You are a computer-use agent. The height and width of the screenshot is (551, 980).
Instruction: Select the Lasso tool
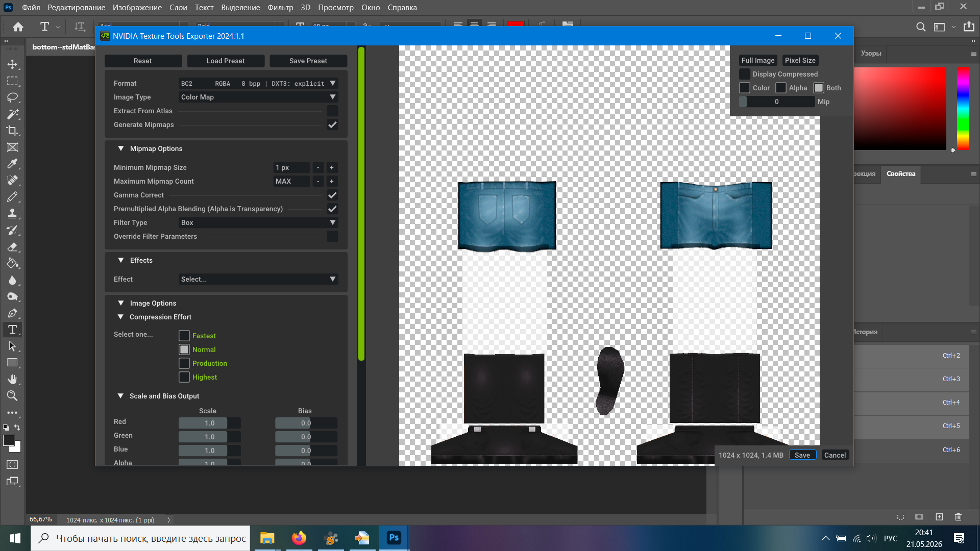click(x=12, y=97)
